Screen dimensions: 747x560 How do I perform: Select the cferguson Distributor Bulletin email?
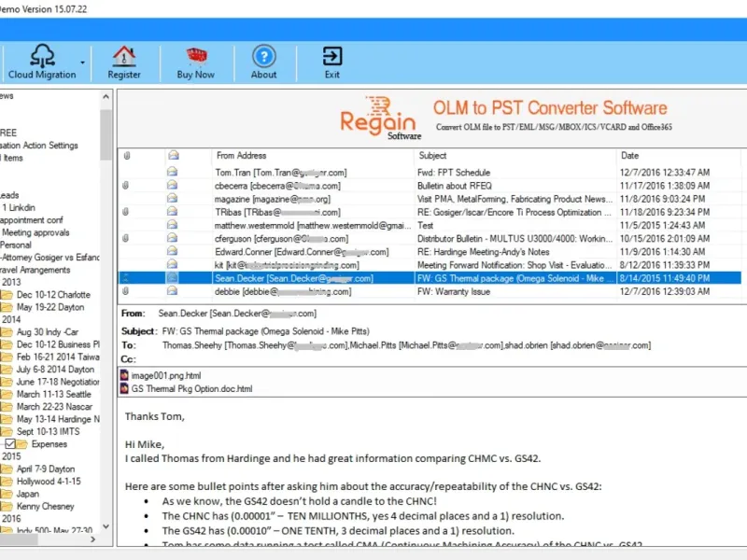click(x=430, y=238)
